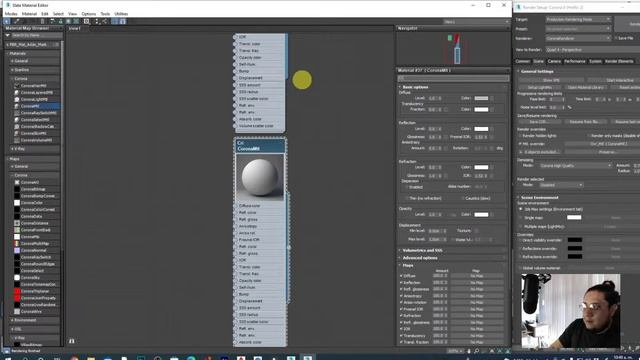Viewport: 640px width, 360px height.
Task: Click the CoronaColor white map icon
Action: pos(17,203)
